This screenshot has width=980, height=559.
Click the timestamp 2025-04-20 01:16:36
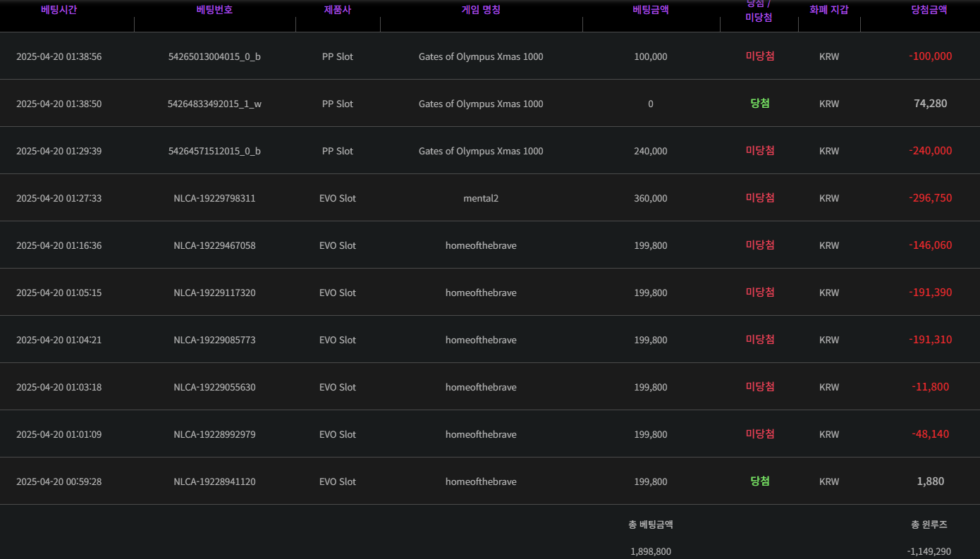pos(59,245)
